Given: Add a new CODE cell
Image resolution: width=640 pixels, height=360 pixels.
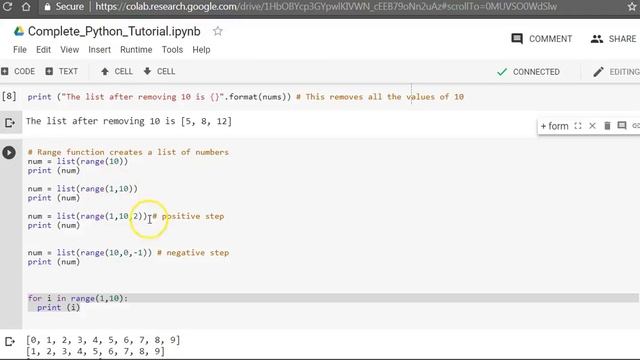Looking at the screenshot, I should click(x=18, y=71).
